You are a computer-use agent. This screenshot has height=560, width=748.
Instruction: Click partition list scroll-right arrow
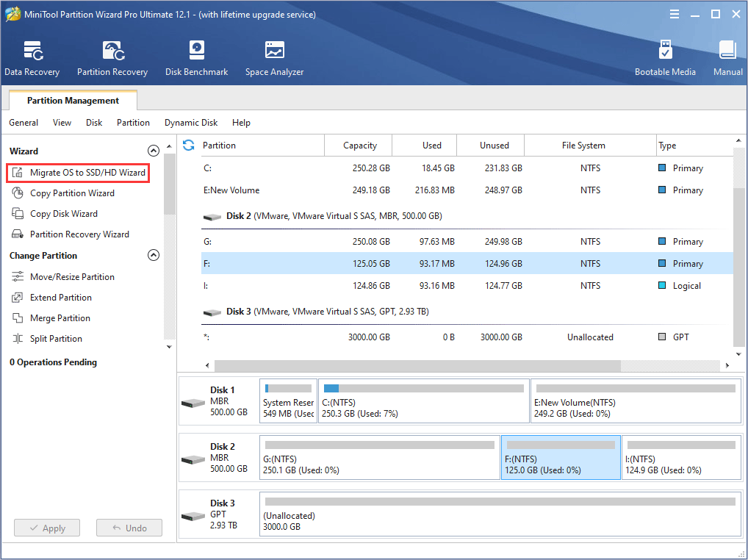727,365
